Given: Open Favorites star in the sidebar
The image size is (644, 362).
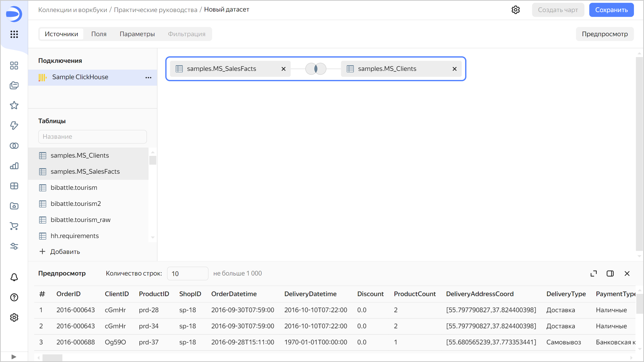Looking at the screenshot, I should (14, 105).
